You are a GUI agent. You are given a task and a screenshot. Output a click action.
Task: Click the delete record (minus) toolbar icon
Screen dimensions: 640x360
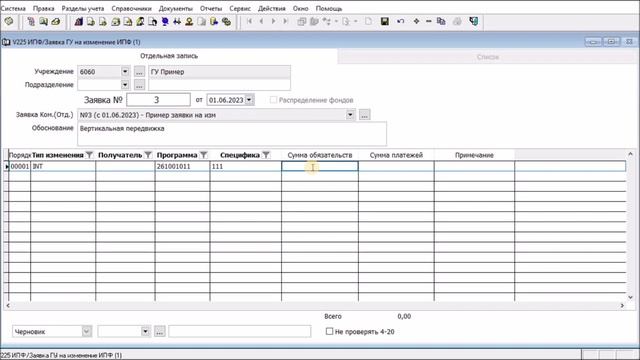pyautogui.click(x=428, y=21)
